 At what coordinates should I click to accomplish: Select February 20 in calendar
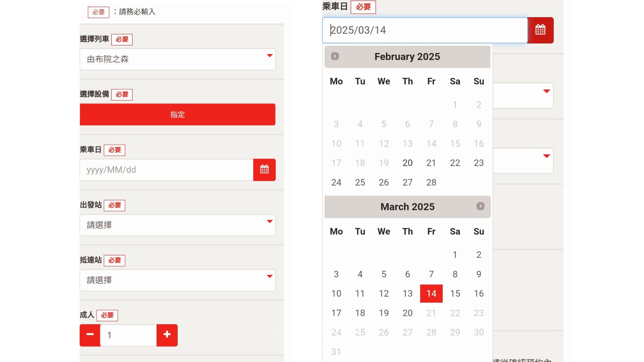[x=408, y=163]
